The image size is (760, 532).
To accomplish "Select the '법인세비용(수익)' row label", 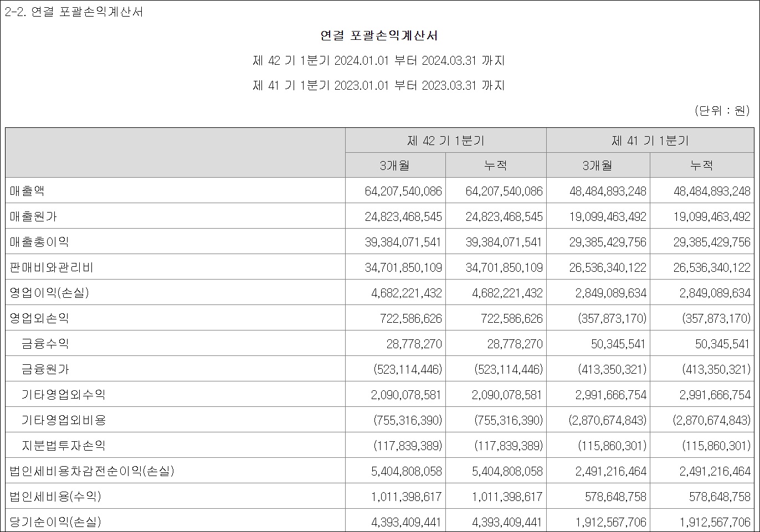I will [x=55, y=496].
